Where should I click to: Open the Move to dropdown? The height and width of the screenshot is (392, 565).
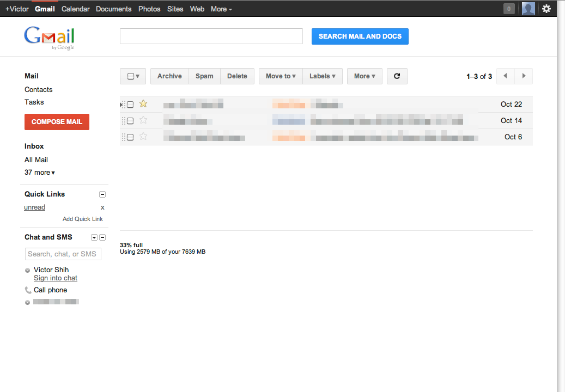281,76
